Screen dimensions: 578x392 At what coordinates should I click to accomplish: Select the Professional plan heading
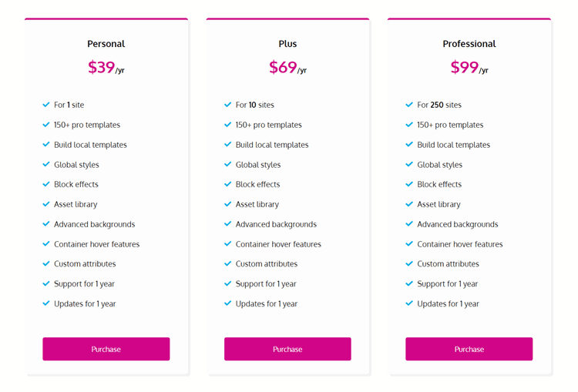click(469, 44)
